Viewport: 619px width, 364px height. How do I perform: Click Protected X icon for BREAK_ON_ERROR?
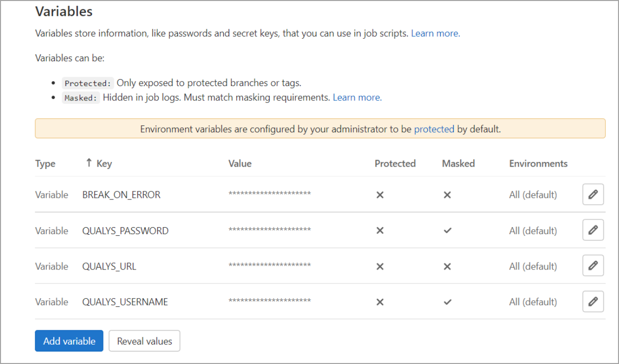(380, 195)
